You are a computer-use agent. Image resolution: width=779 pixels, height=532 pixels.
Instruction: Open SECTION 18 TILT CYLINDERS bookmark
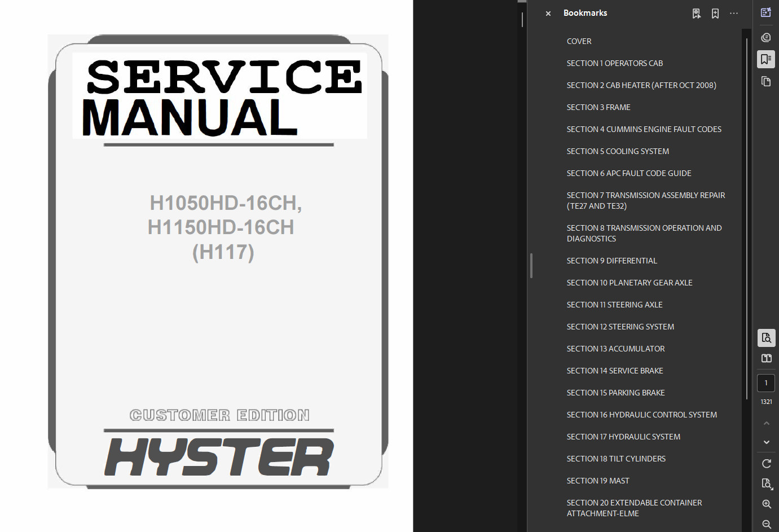[x=616, y=459]
